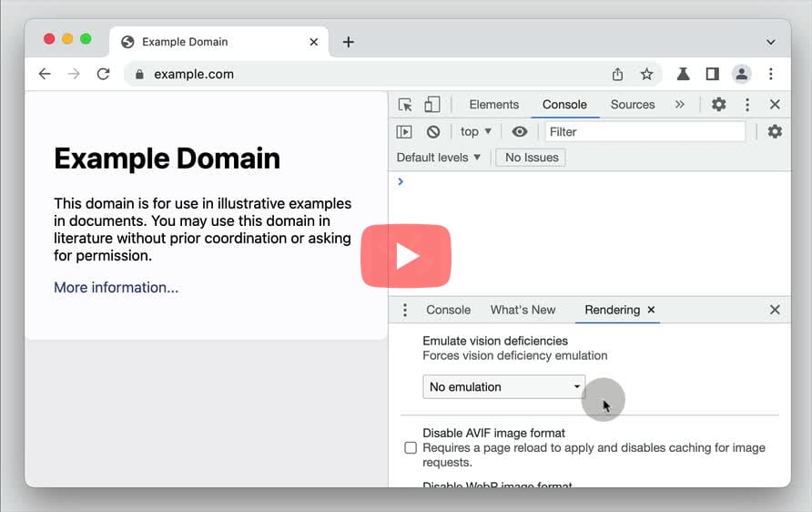Open the profile avatar menu
The width and height of the screenshot is (812, 512).
(x=742, y=74)
